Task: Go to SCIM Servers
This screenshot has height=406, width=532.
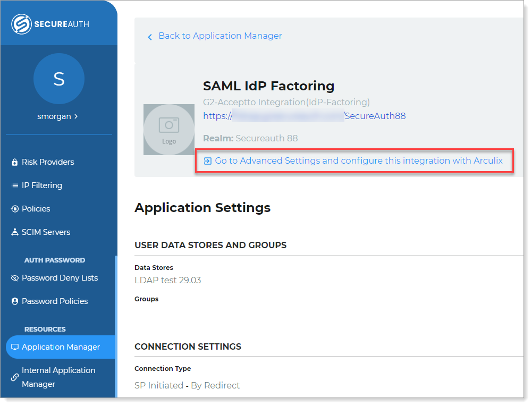Action: point(46,232)
